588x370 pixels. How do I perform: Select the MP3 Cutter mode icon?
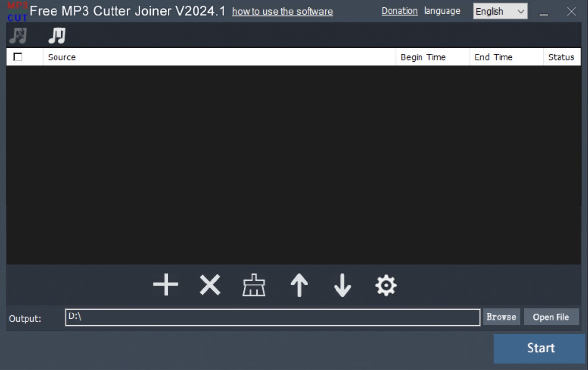18,34
